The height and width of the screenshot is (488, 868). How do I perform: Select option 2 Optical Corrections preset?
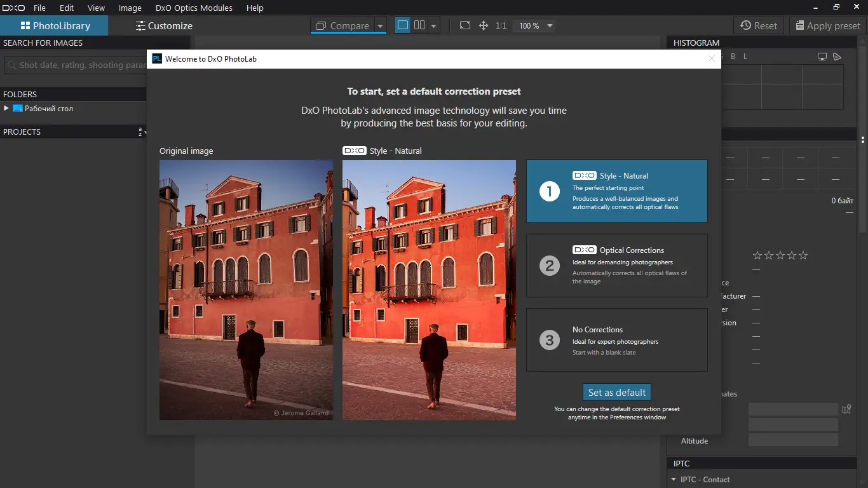click(x=616, y=266)
